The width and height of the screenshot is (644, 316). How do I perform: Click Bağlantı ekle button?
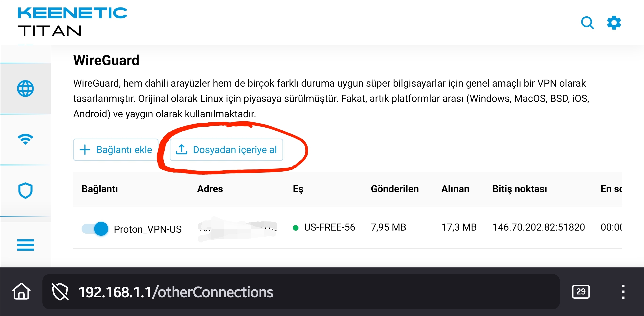[x=116, y=150]
